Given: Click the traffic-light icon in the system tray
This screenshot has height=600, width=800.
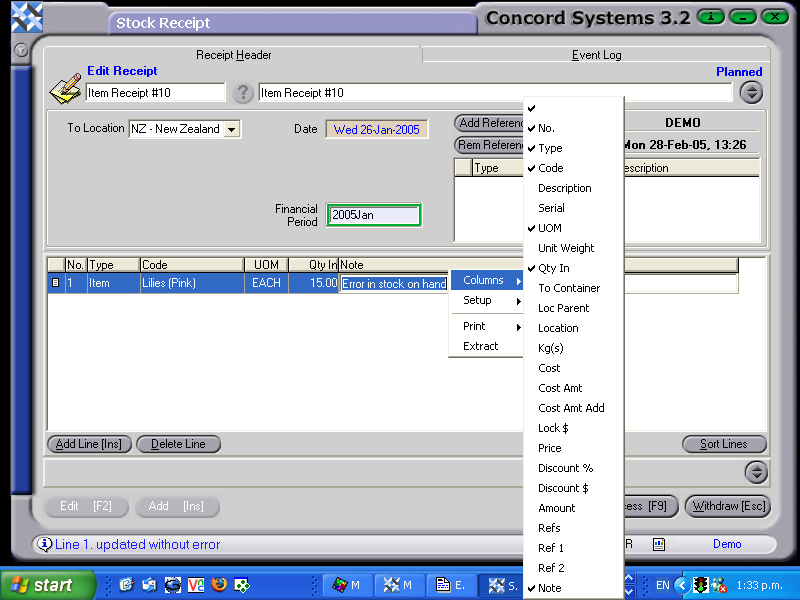Looking at the screenshot, I should tap(700, 585).
